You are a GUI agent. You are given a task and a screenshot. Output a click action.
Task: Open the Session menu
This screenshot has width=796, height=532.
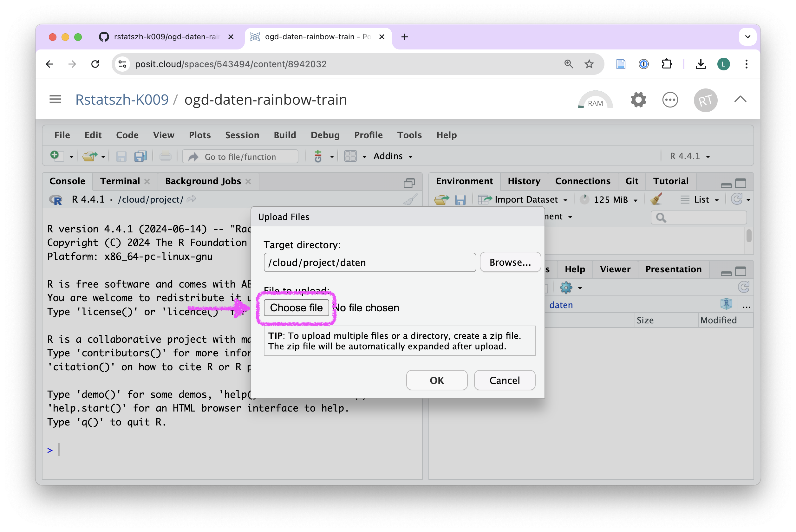(x=242, y=135)
